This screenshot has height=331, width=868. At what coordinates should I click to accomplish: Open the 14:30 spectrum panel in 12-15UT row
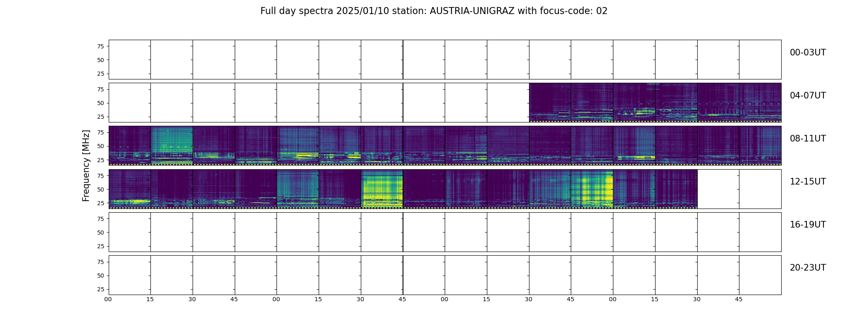(550, 189)
